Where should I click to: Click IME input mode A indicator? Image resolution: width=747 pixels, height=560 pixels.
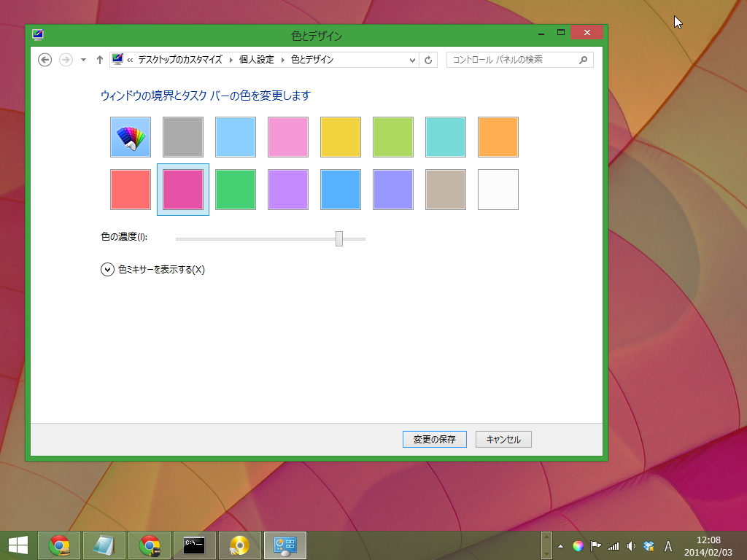point(668,546)
